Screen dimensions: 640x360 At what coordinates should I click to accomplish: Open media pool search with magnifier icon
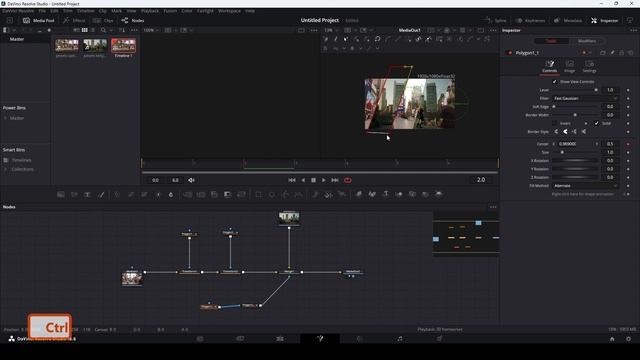[103, 30]
